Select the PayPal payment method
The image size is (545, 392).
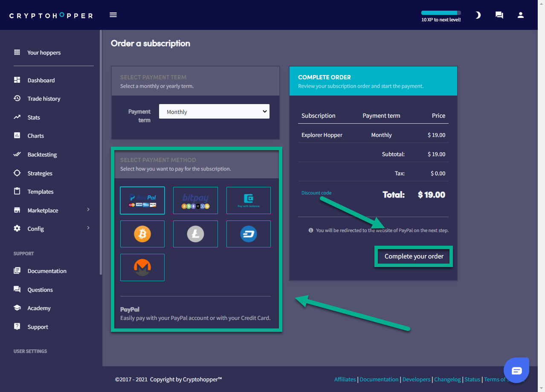click(x=142, y=200)
